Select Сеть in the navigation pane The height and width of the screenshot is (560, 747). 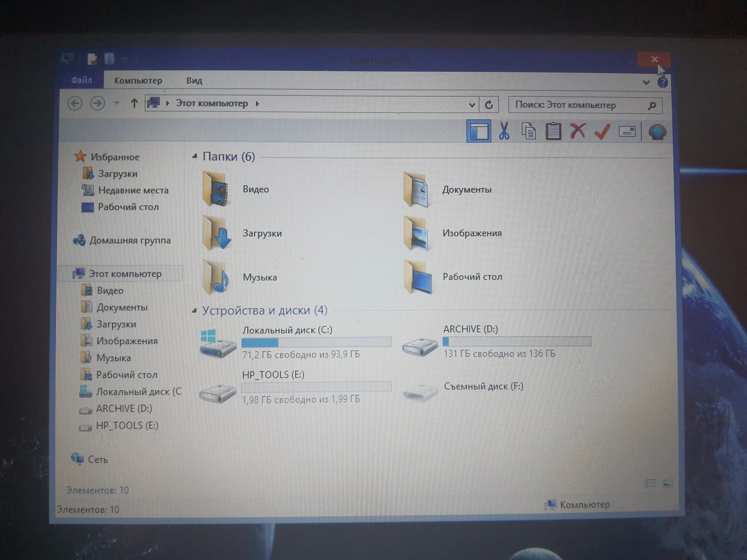point(89,459)
